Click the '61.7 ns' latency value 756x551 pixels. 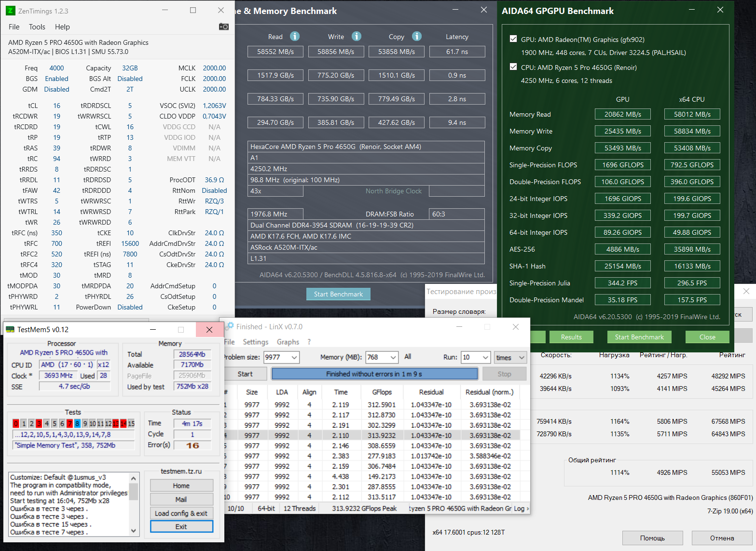pos(457,52)
